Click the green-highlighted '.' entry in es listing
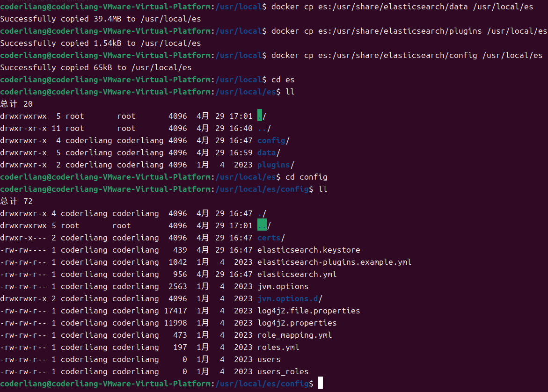Screen dimensions: 548x392 260,116
